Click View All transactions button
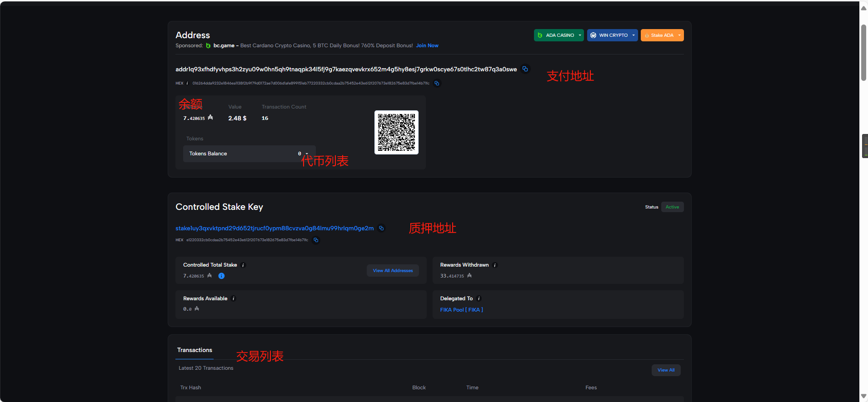The height and width of the screenshot is (402, 868). coord(666,370)
